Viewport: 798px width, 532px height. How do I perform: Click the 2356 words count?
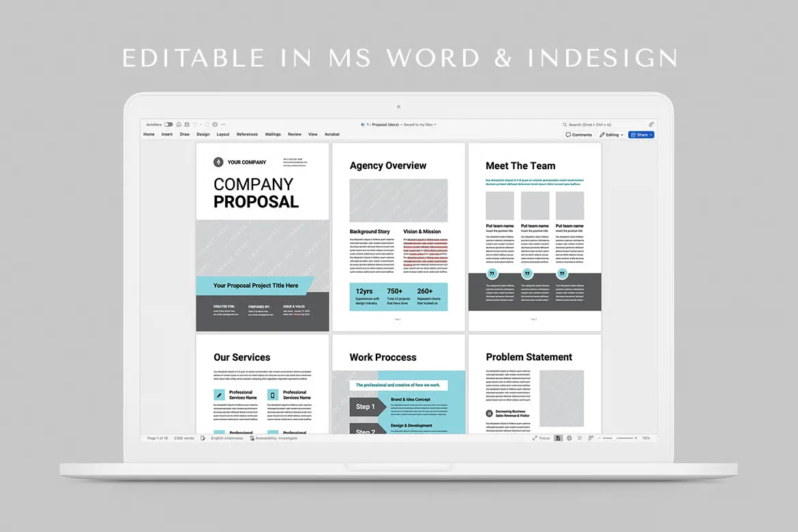pos(183,439)
